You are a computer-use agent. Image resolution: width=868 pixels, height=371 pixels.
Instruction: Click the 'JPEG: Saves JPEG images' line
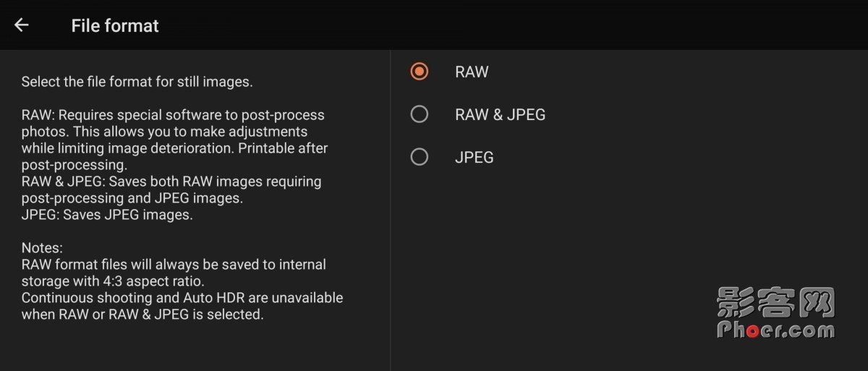tap(107, 215)
